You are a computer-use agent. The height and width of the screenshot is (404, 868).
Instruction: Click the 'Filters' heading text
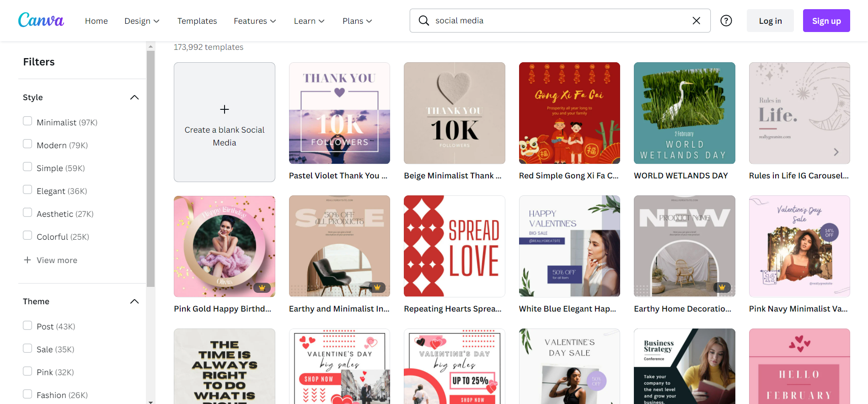(39, 62)
